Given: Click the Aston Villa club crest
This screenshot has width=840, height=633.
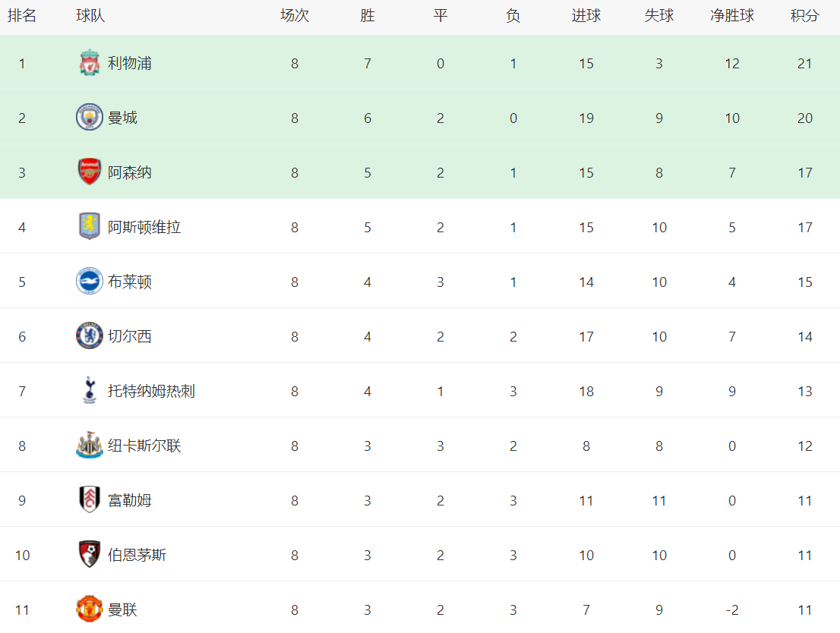Looking at the screenshot, I should (x=90, y=228).
